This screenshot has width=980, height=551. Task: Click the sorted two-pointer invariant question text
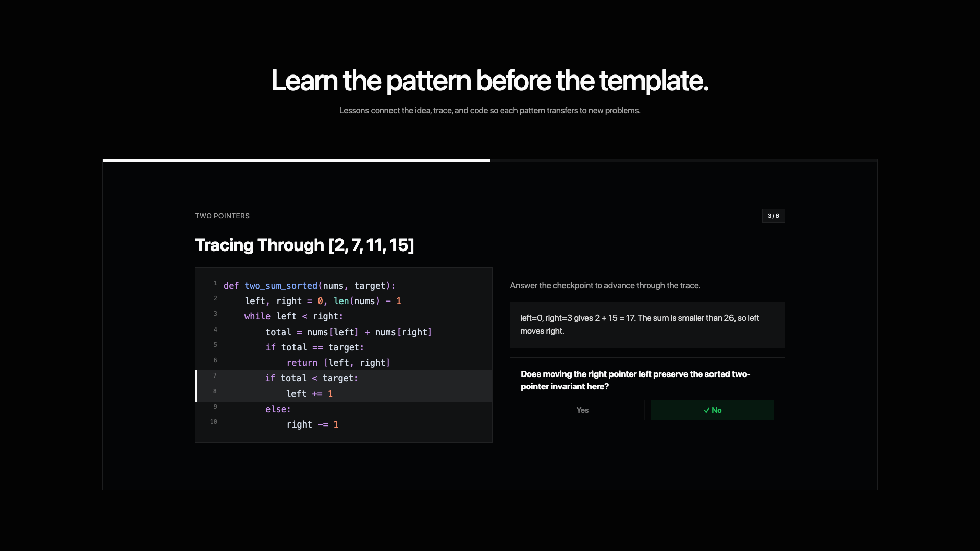tap(635, 380)
